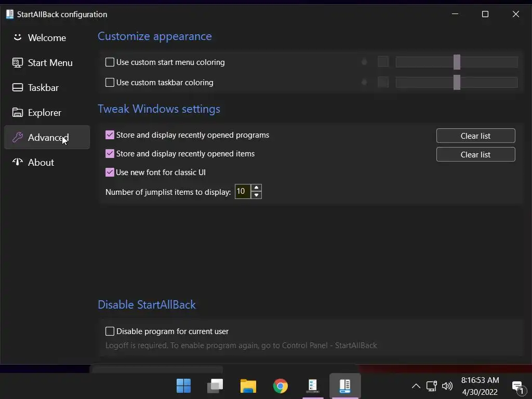Open the notification center icon
The width and height of the screenshot is (532, 399).
click(518, 387)
